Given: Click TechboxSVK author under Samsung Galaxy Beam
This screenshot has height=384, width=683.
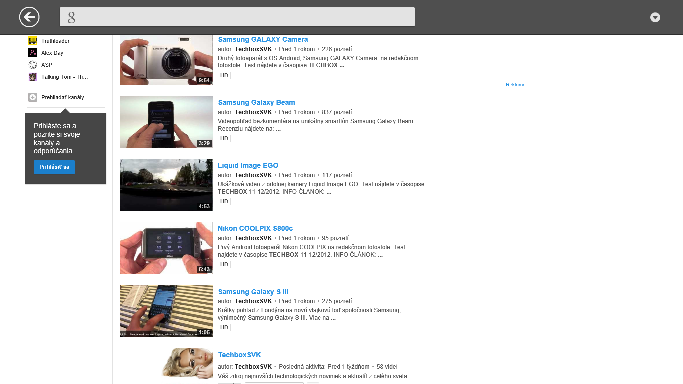Looking at the screenshot, I should pyautogui.click(x=253, y=112).
